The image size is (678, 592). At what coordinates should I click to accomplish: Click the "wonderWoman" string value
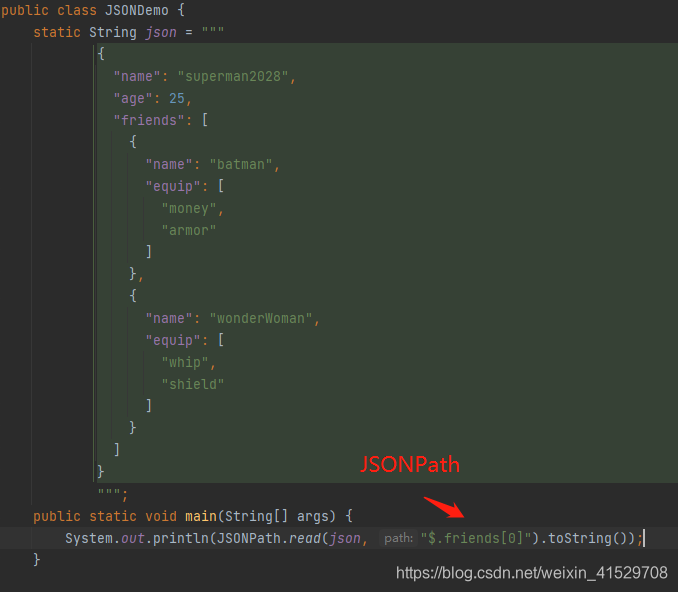pyautogui.click(x=261, y=318)
